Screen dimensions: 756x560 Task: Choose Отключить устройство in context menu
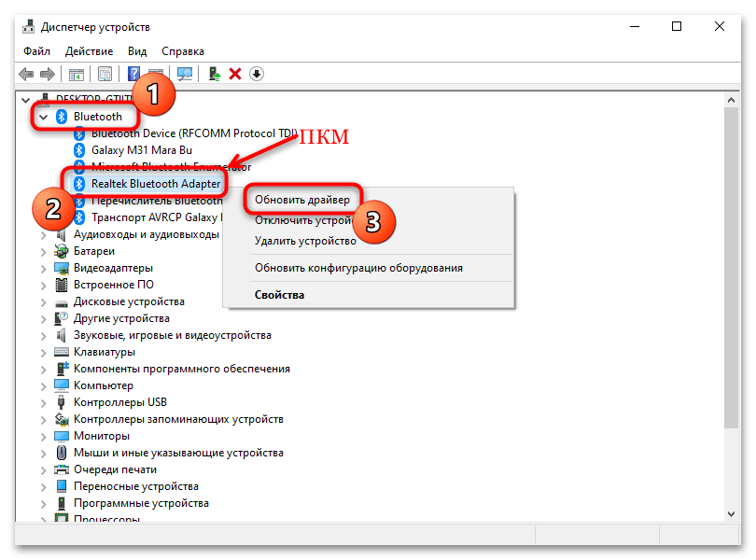[303, 220]
